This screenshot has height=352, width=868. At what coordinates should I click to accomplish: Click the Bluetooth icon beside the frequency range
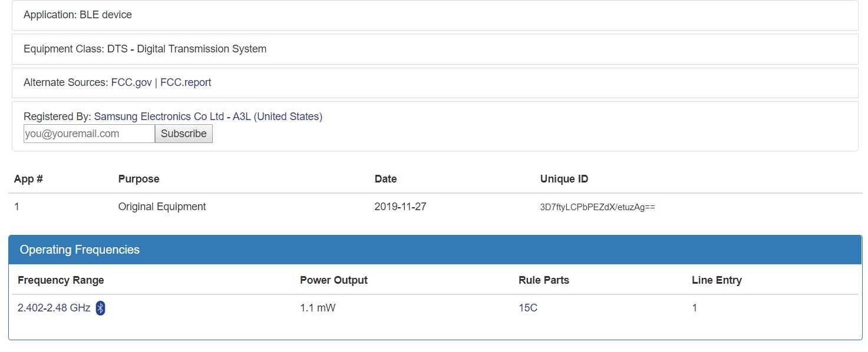point(100,308)
